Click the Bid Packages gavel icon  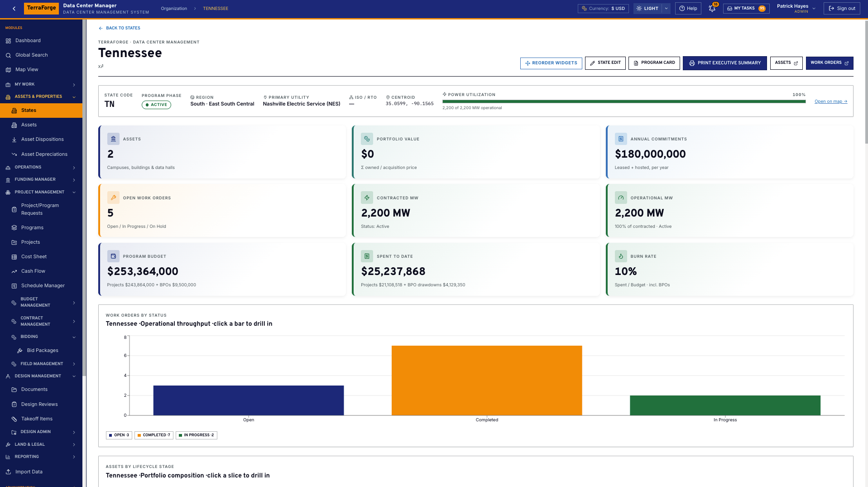coord(20,351)
